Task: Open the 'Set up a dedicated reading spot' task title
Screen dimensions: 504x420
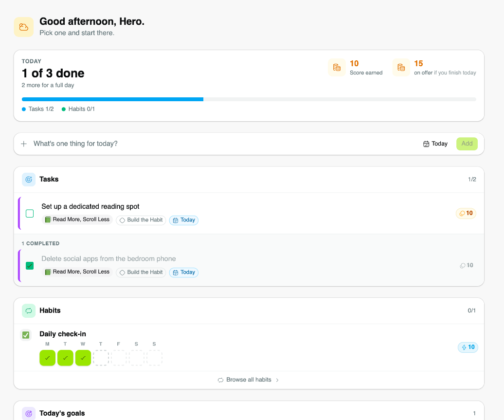Action: (x=90, y=206)
